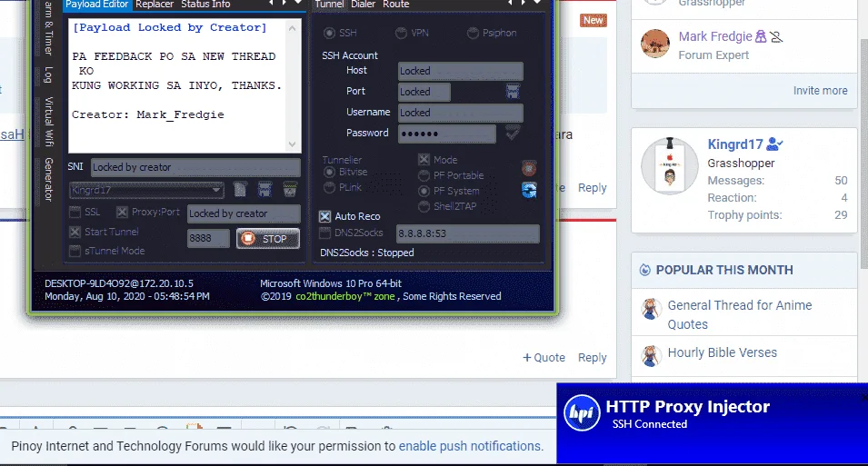868x466 pixels.
Task: Click the STOP button
Action: point(268,239)
